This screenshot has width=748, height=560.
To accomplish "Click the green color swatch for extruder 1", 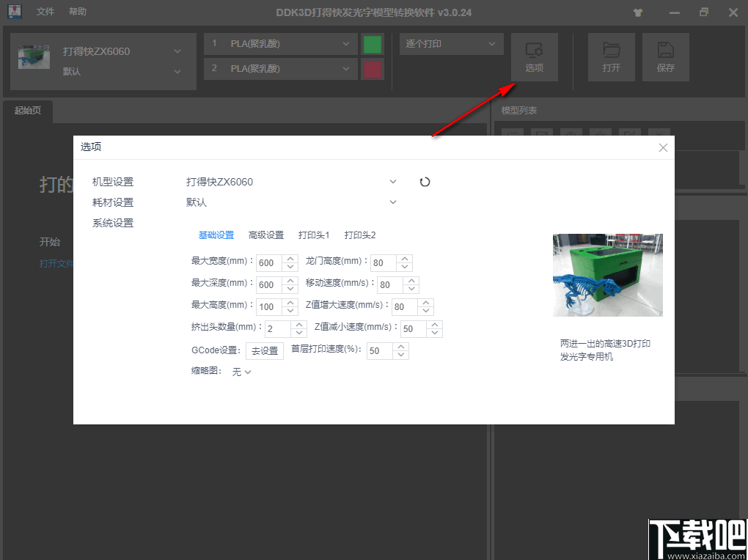I will click(373, 44).
